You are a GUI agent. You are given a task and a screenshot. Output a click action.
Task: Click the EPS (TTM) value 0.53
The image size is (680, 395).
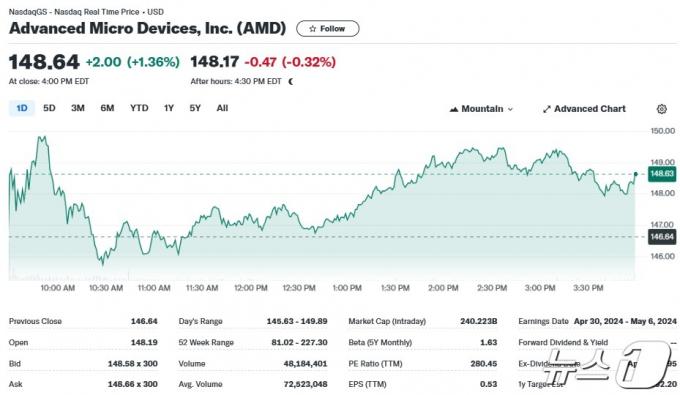tap(488, 384)
